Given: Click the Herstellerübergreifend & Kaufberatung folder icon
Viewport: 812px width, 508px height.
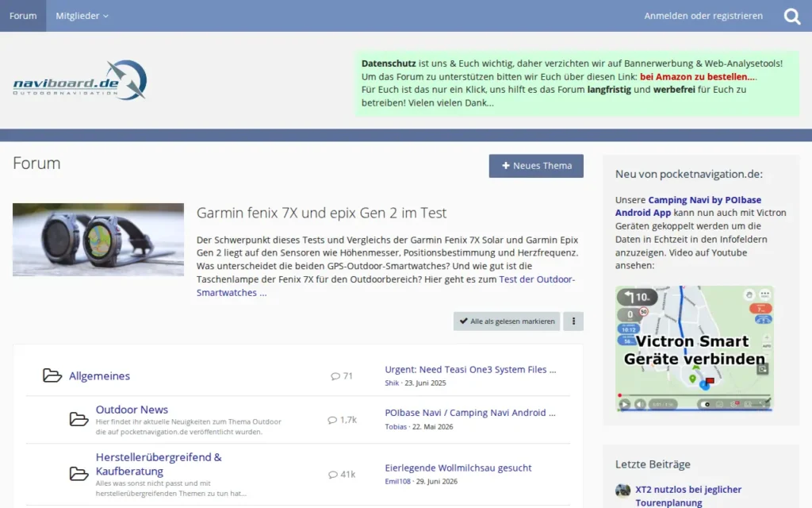Looking at the screenshot, I should click(x=79, y=474).
